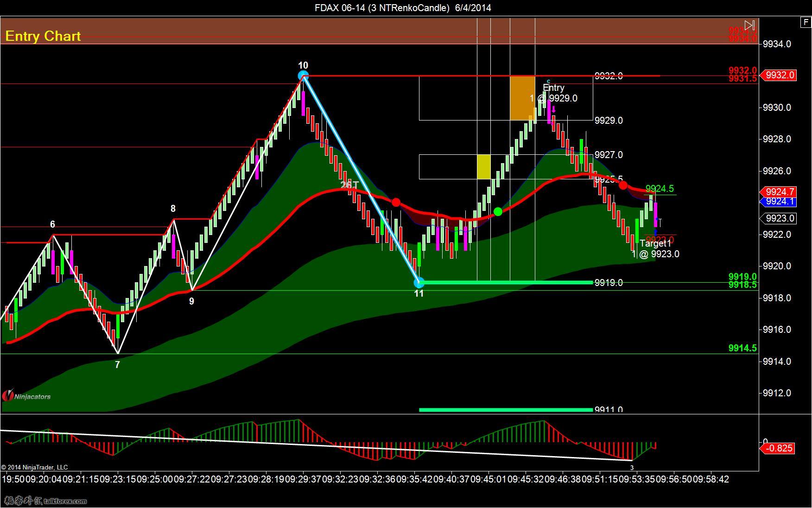Click the 'Entry 1 @ 9929.0' annotation
Image resolution: width=812 pixels, height=508 pixels.
coord(554,93)
